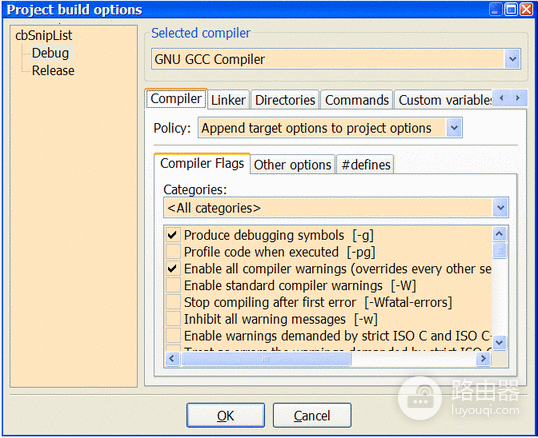538x438 pixels.
Task: Uncheck Produce debugging symbols [-g]
Action: point(173,235)
